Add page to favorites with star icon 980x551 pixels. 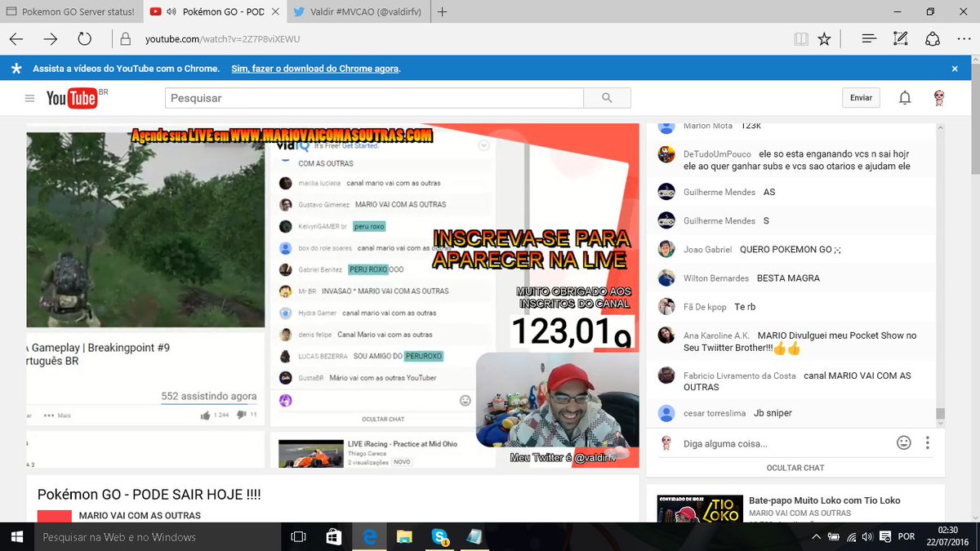pyautogui.click(x=825, y=38)
